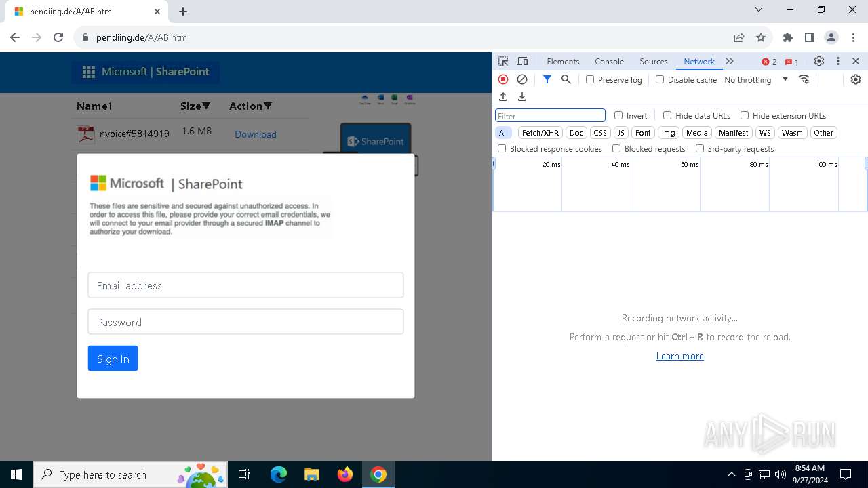Image resolution: width=868 pixels, height=488 pixels.
Task: Click the PDF icon for Invoice#5814919
Action: [x=85, y=134]
